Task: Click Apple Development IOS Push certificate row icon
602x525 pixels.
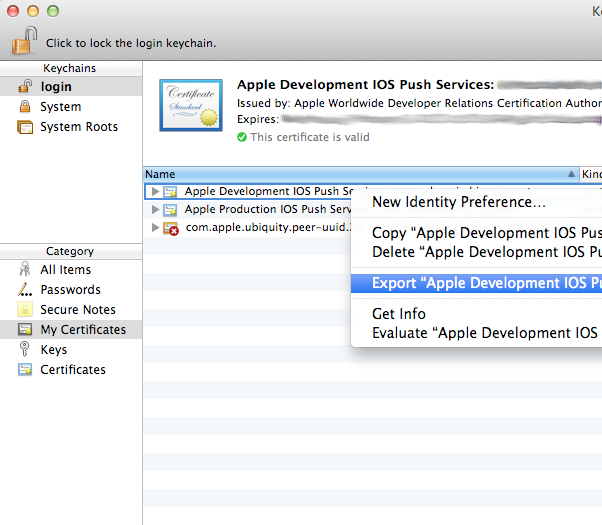Action: click(170, 192)
